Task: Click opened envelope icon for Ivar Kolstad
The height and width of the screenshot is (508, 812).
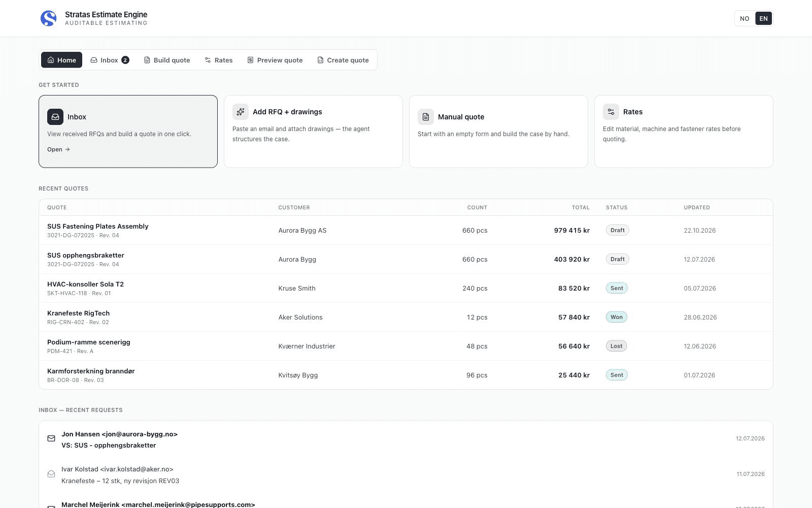Action: click(51, 474)
